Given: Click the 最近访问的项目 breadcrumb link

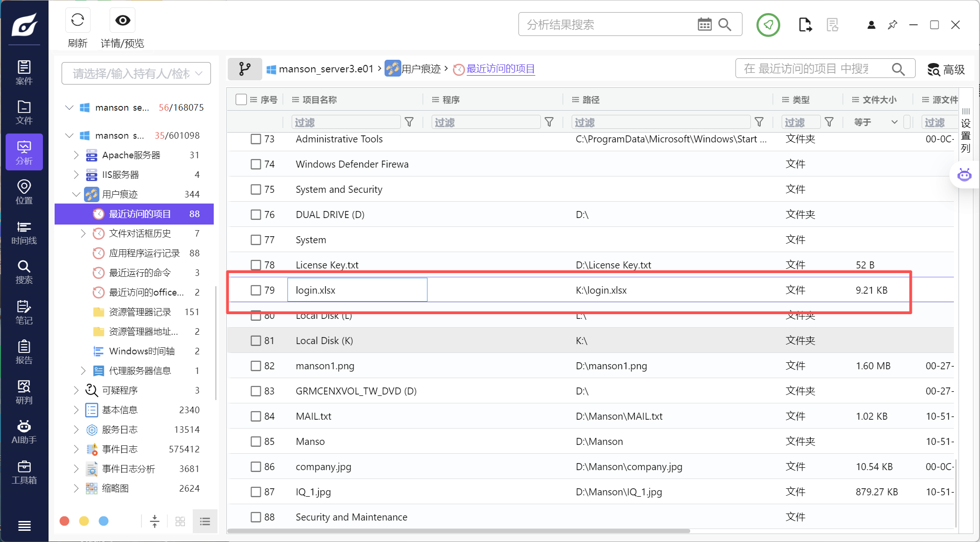Looking at the screenshot, I should 500,69.
